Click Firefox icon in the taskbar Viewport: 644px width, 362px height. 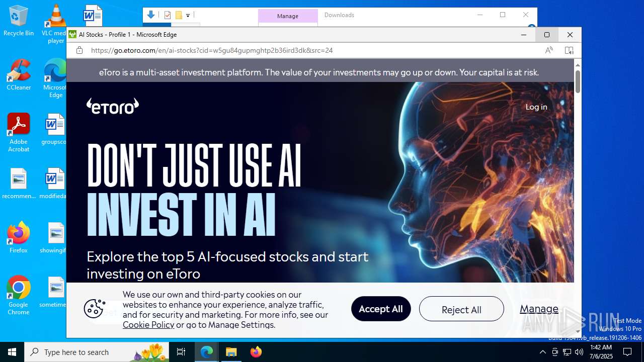point(256,352)
